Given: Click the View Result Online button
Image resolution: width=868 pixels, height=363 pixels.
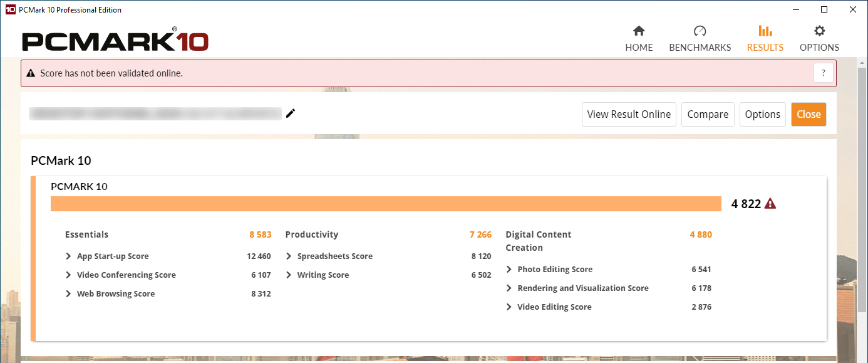Looking at the screenshot, I should coord(629,114).
